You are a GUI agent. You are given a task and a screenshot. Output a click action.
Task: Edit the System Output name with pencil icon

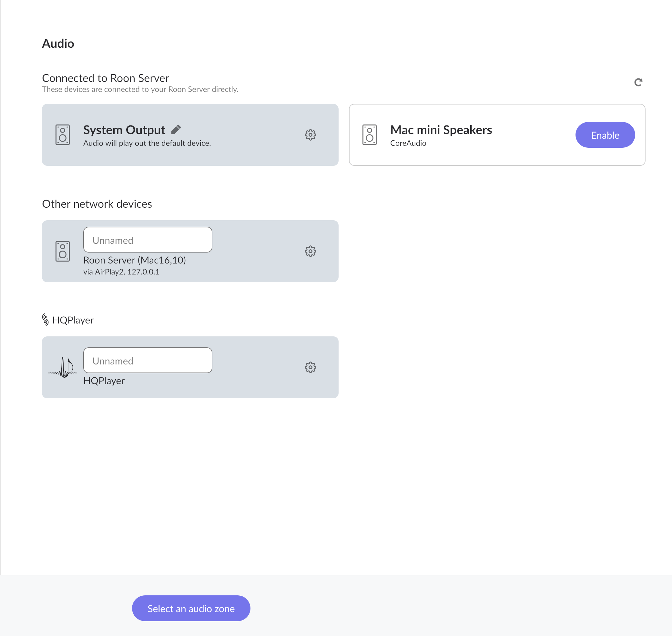(176, 129)
